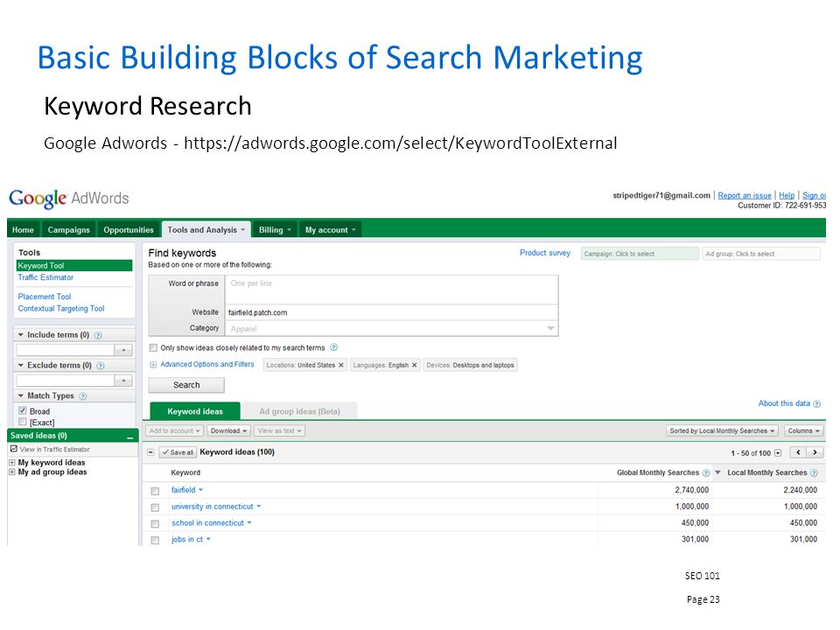Viewport: 840px width, 630px height.
Task: Collapse Keyword ideas group toggle
Action: (x=151, y=452)
